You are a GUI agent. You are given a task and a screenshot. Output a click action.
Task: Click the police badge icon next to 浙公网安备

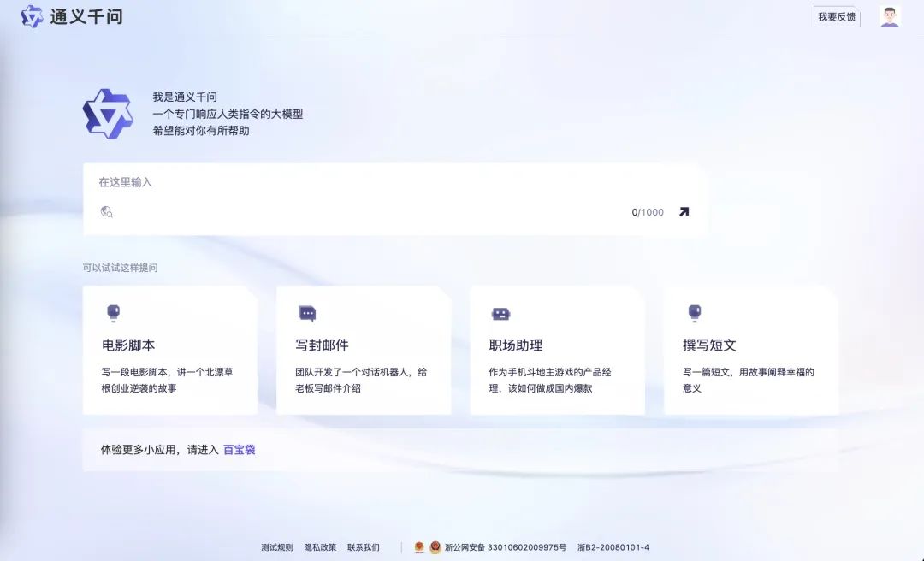[435, 547]
